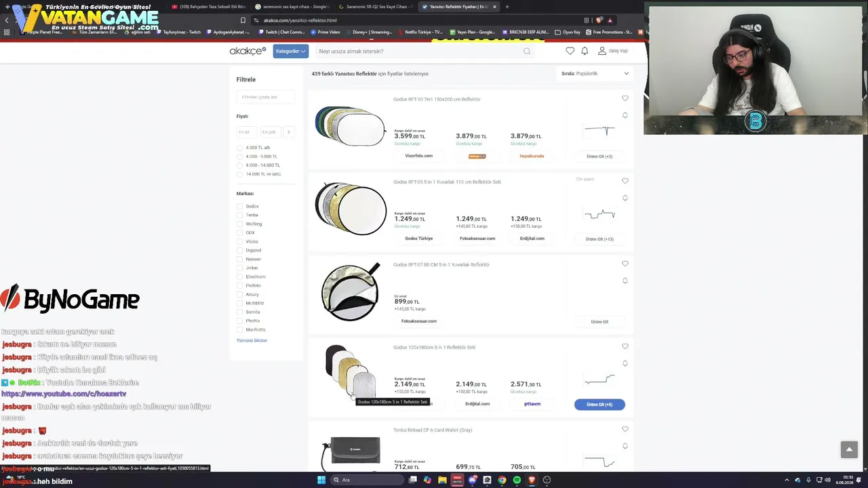Click the scroll-to-top arrow button
The image size is (868, 488).
point(849,449)
